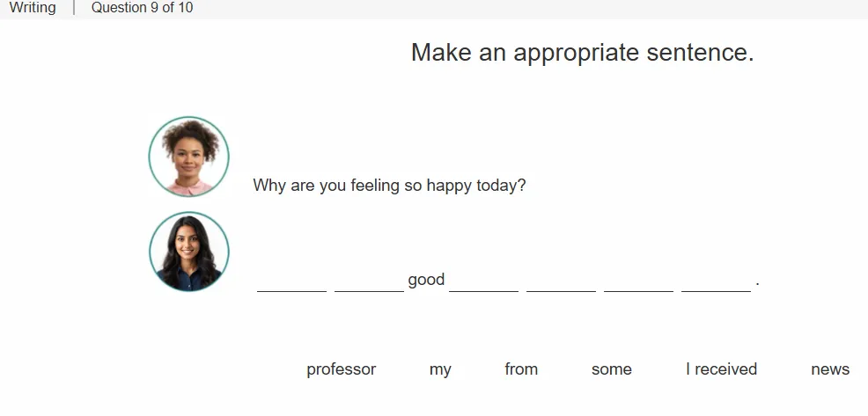The height and width of the screenshot is (416, 868).
Task: Click the "Question 9 of 10" indicator
Action: [143, 8]
